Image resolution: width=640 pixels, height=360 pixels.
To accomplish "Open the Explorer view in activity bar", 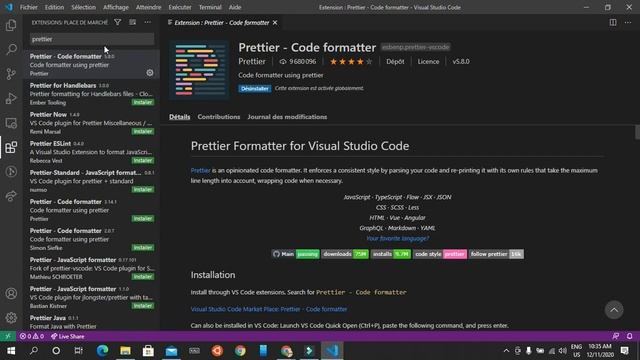I will tap(11, 25).
